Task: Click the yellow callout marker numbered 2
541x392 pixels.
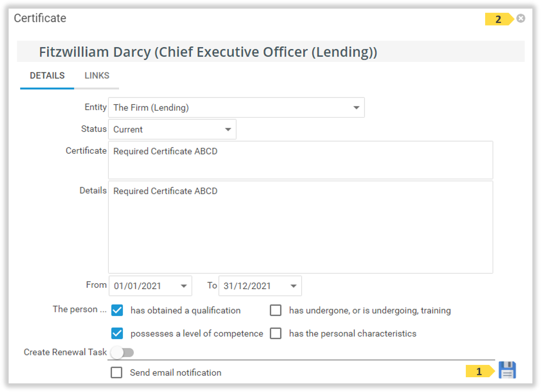Action: click(498, 19)
